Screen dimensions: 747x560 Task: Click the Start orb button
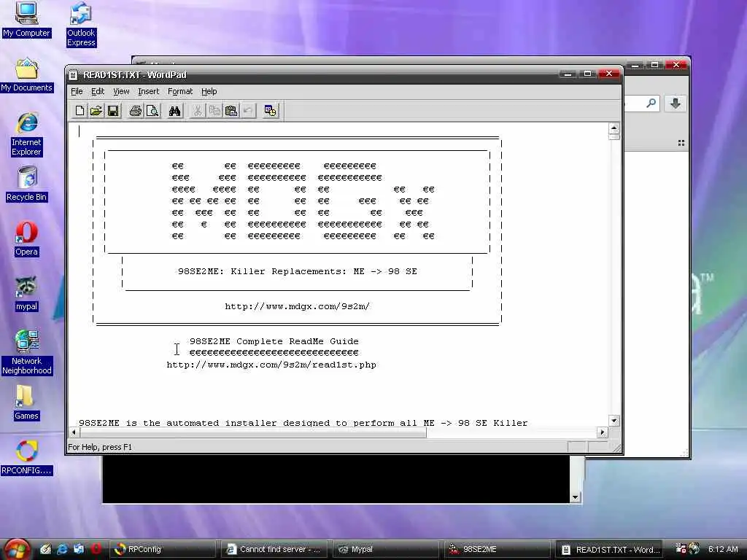click(18, 549)
